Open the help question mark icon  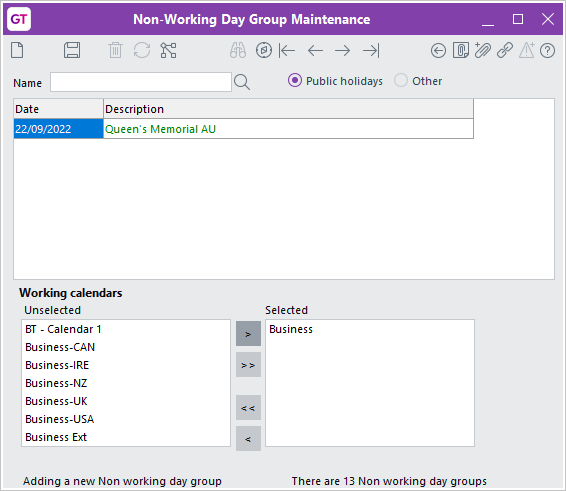click(x=547, y=50)
